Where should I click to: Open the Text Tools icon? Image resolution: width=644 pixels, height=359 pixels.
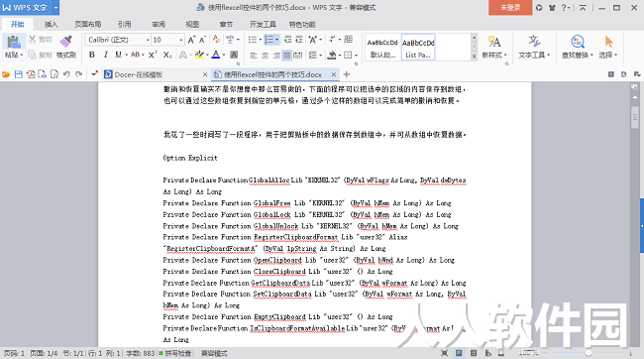coord(534,42)
